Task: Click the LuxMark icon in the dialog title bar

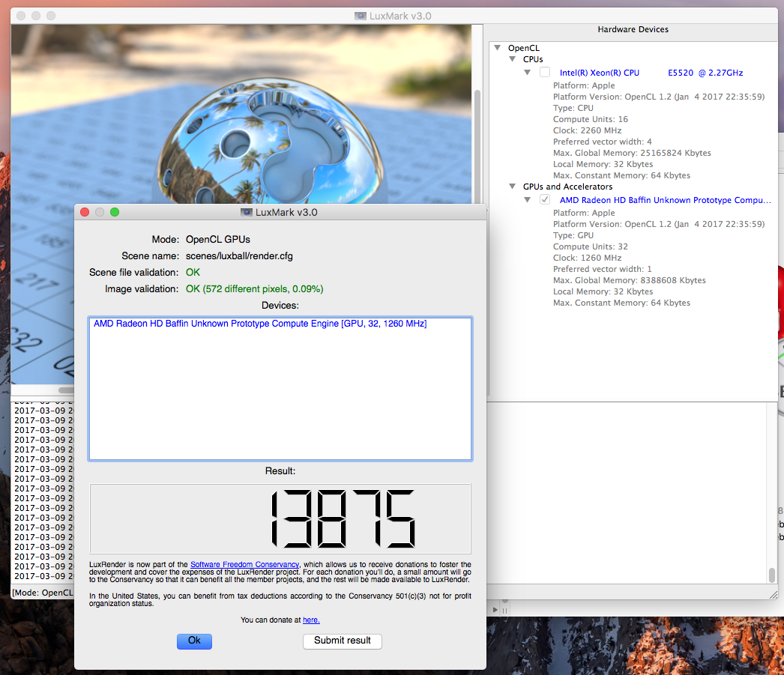Action: point(247,212)
